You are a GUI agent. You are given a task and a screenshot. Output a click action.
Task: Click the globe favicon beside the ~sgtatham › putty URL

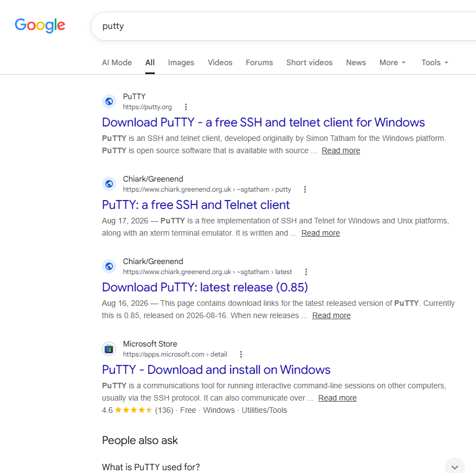click(x=109, y=184)
